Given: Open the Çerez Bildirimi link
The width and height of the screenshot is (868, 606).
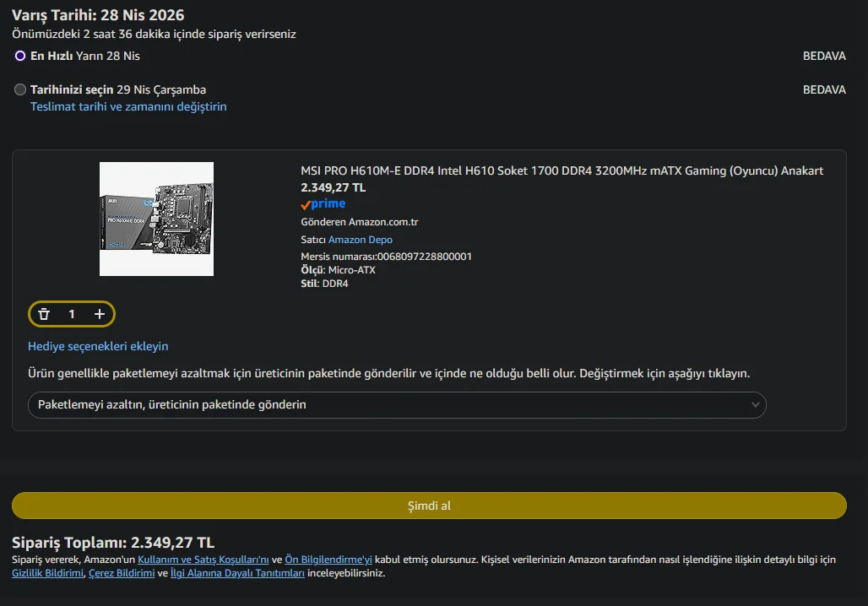Looking at the screenshot, I should click(122, 573).
